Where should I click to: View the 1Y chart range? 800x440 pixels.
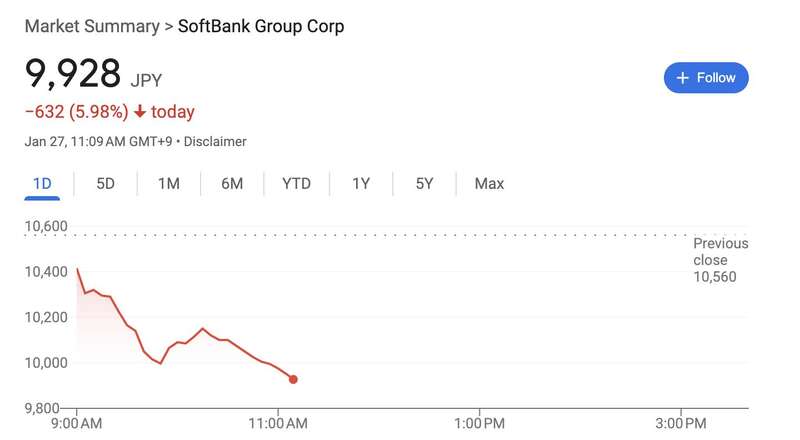[361, 184]
